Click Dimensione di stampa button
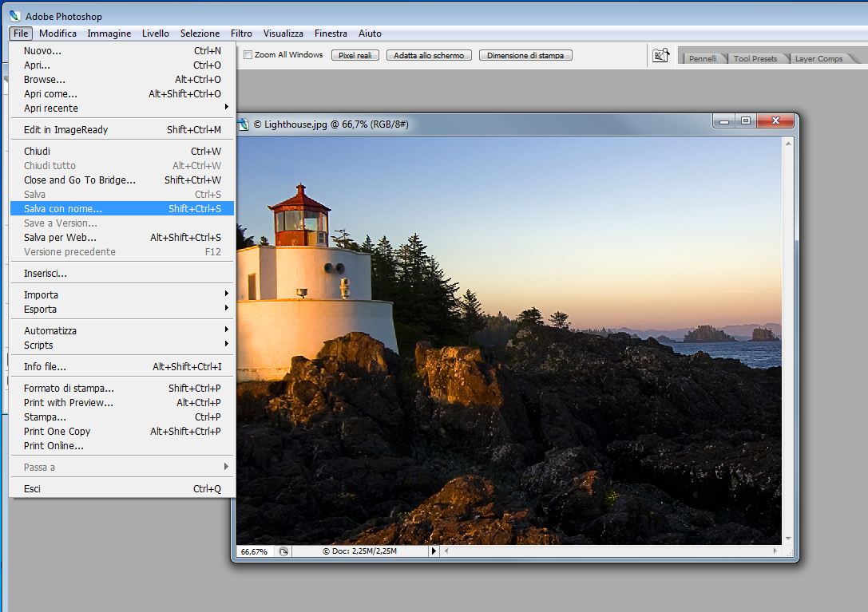The width and height of the screenshot is (868, 612). [x=525, y=55]
